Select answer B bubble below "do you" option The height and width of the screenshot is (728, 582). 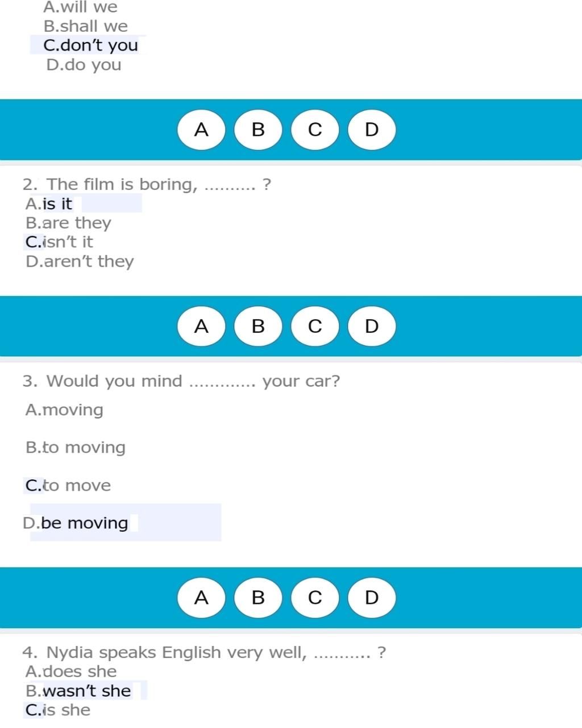pos(258,130)
